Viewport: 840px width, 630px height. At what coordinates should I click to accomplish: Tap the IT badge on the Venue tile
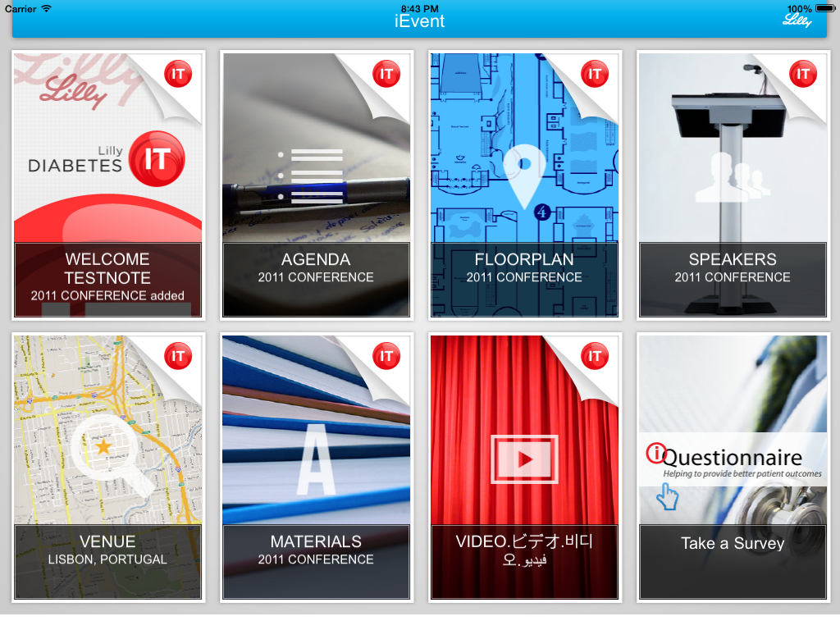[178, 356]
